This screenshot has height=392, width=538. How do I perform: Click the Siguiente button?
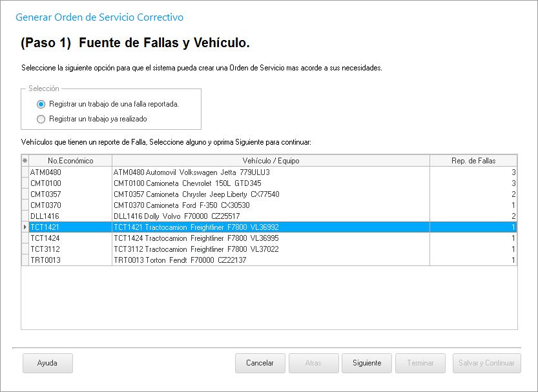[x=366, y=363]
